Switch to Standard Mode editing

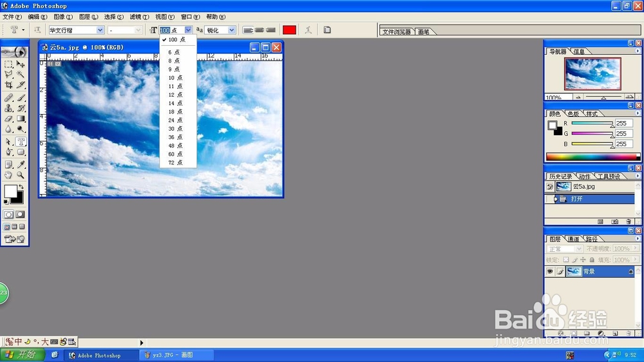8,214
